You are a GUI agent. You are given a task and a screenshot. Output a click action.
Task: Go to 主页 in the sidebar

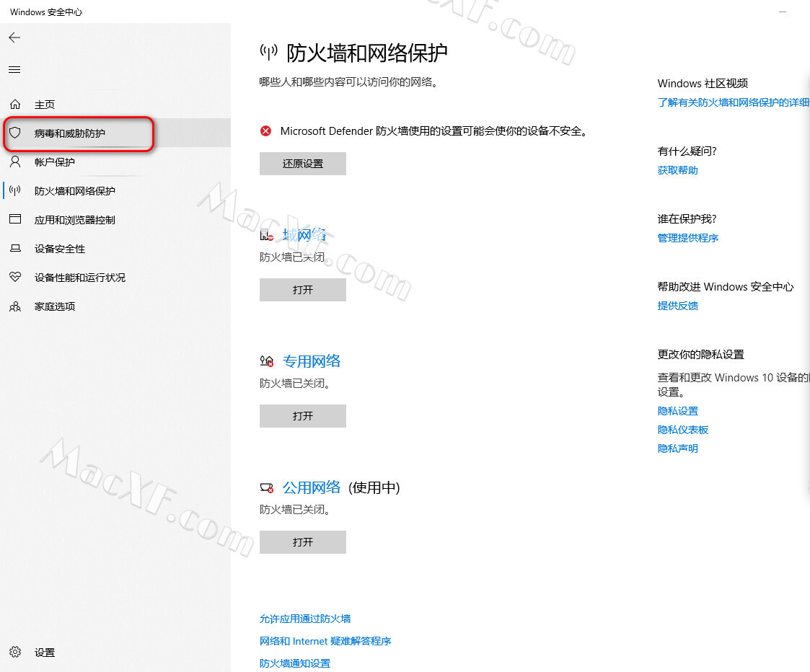115,105
